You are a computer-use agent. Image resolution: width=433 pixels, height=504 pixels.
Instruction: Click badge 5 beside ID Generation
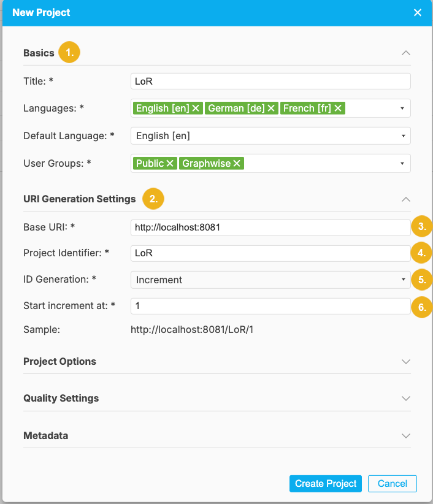pos(421,279)
